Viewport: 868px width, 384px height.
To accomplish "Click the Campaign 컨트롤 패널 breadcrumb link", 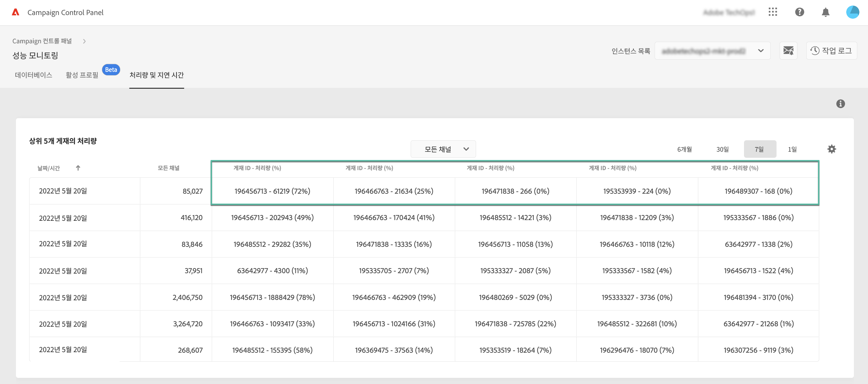I will pos(42,41).
